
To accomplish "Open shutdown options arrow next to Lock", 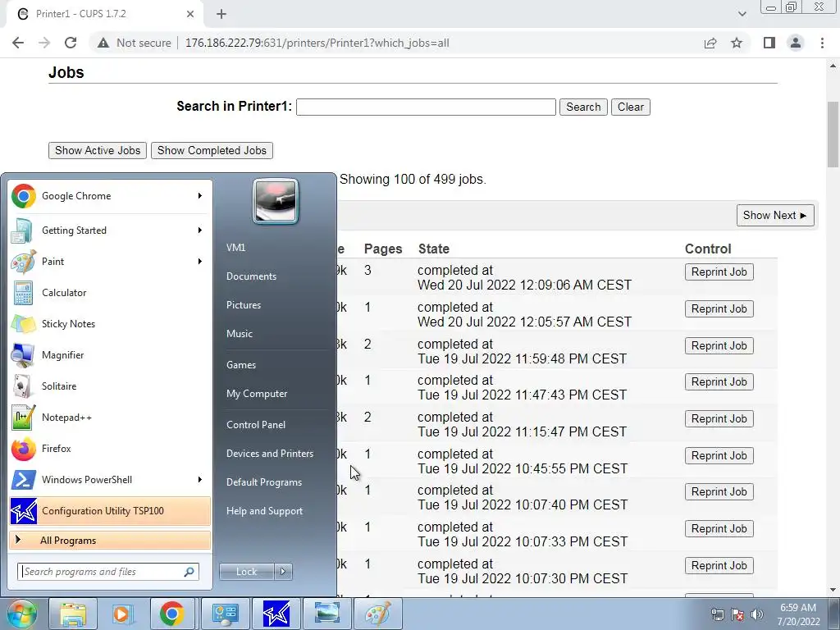I will pos(283,572).
